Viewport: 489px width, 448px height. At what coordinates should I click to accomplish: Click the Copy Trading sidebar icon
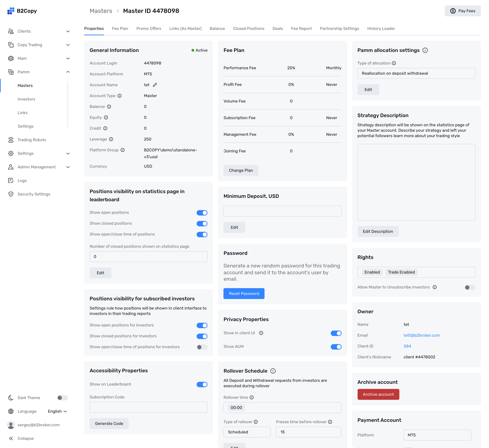[11, 45]
